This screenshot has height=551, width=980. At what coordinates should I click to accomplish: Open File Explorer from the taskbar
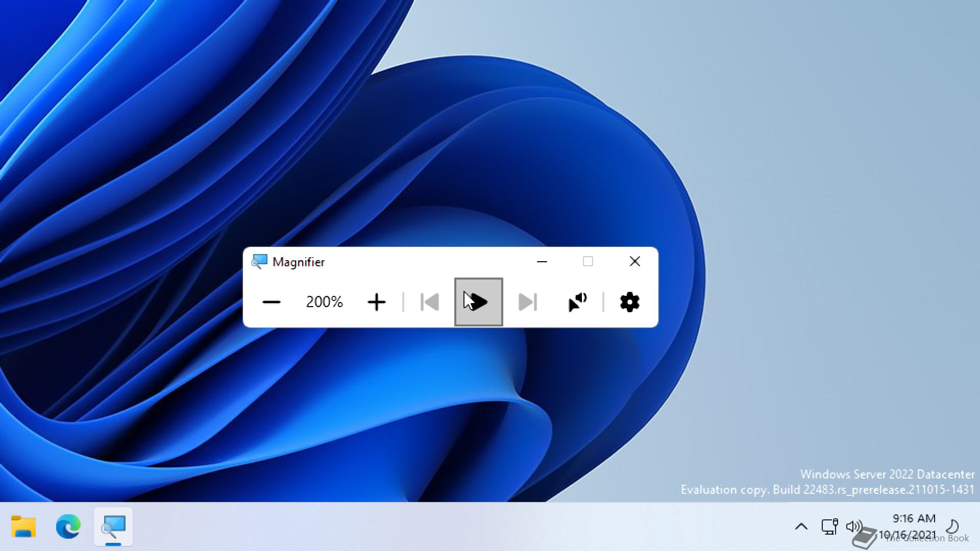pyautogui.click(x=23, y=527)
